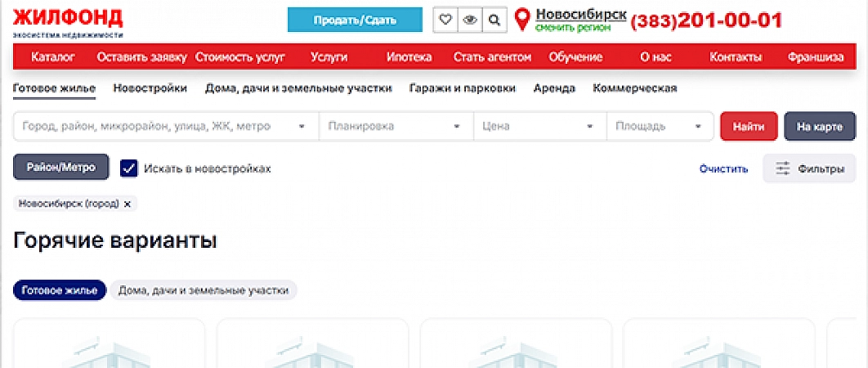Open the Аренда tab
This screenshot has width=868, height=368.
pos(554,88)
